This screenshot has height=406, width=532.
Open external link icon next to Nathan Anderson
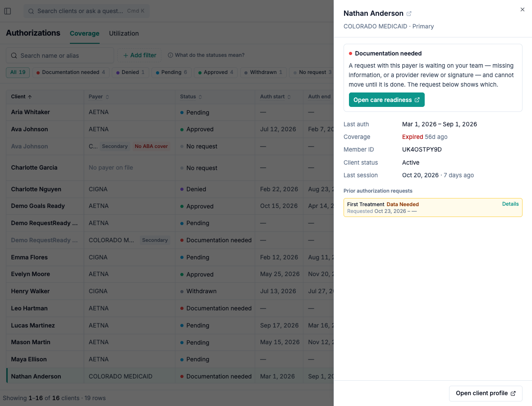click(x=409, y=14)
